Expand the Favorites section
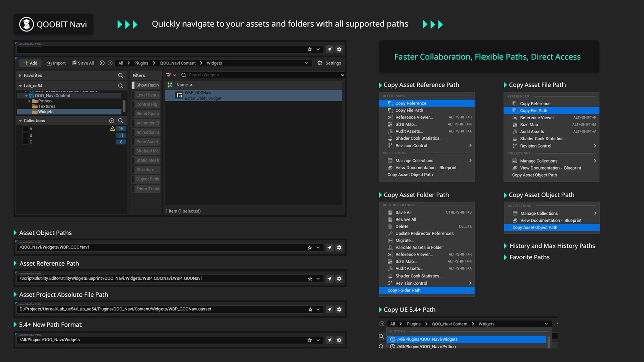Image resolution: width=644 pixels, height=362 pixels. click(20, 76)
